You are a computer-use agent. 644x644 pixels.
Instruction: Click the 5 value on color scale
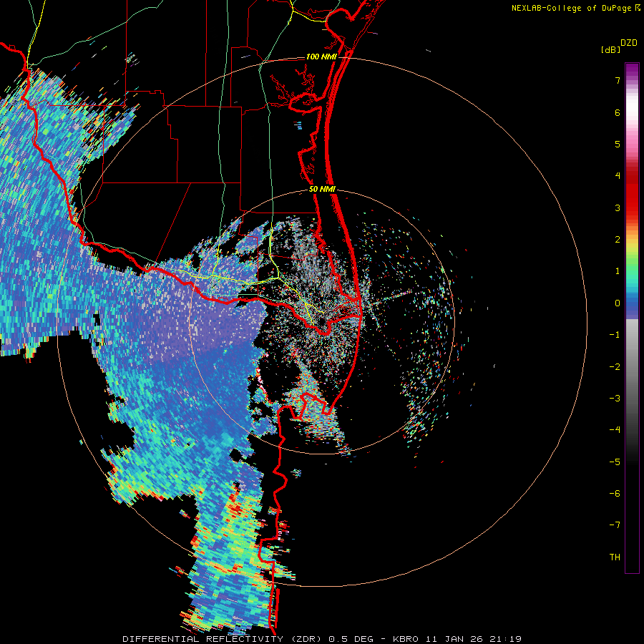pos(618,144)
